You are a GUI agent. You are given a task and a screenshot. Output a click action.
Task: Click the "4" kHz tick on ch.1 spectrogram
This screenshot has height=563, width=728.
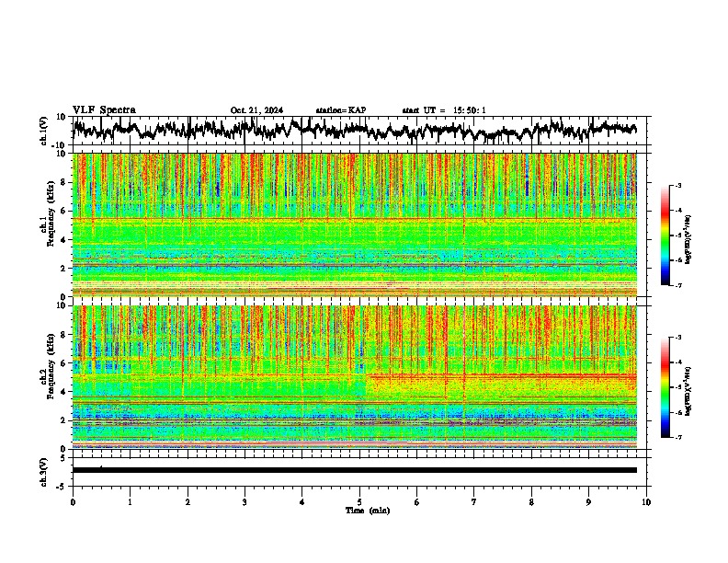pos(63,240)
